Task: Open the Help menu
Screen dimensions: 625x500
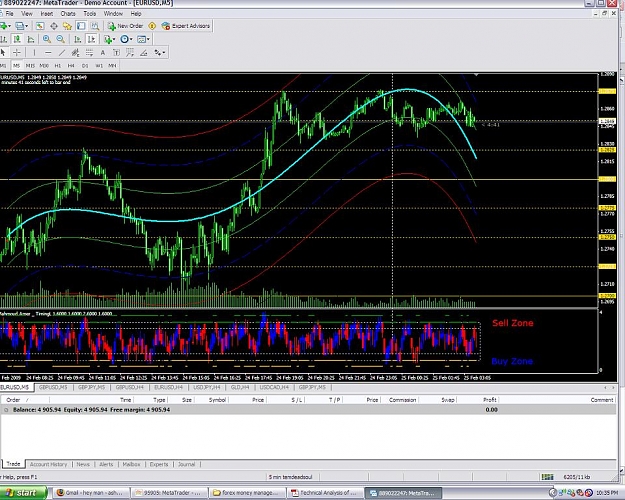Action: coord(136,14)
